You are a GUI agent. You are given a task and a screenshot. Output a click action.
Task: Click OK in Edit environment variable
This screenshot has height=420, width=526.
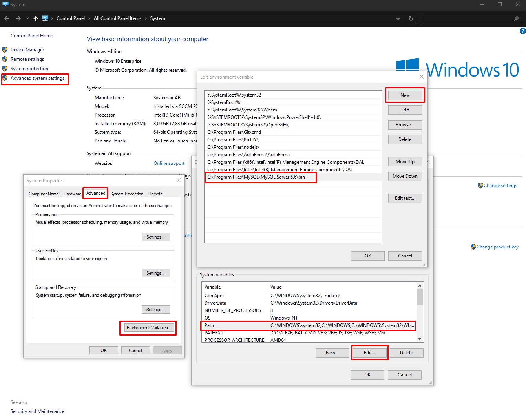pyautogui.click(x=368, y=256)
